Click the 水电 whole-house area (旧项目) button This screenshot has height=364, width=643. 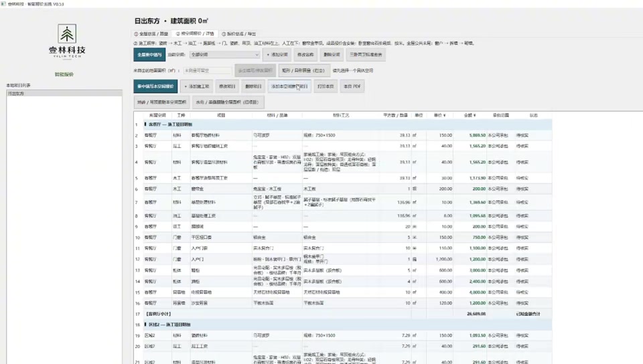coord(227,102)
